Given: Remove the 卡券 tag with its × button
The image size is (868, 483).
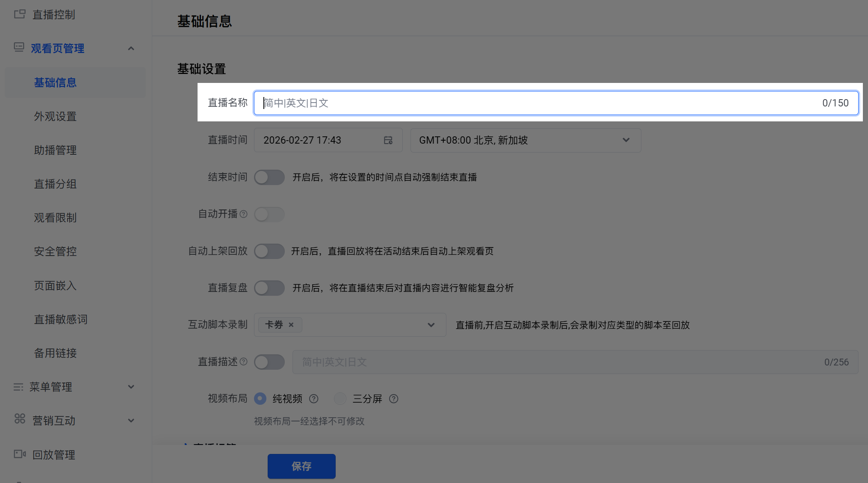Looking at the screenshot, I should [x=291, y=324].
